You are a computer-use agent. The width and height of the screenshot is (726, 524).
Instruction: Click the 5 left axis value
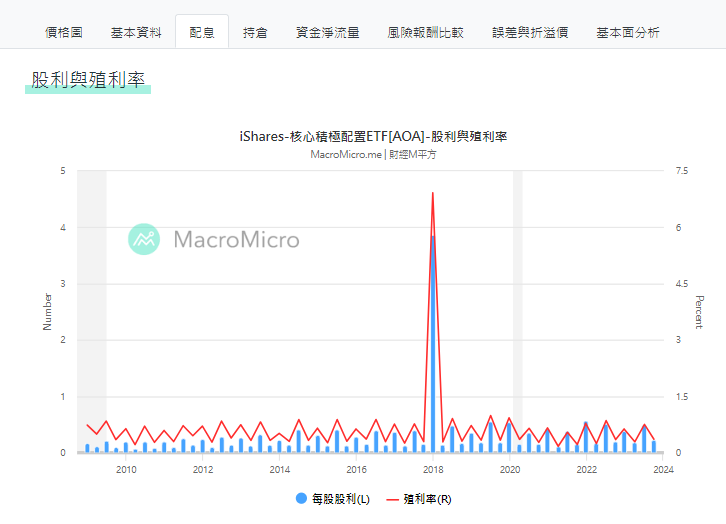[63, 171]
